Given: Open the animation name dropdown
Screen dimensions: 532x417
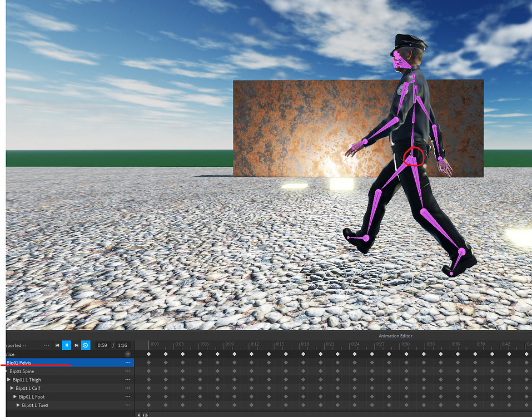Looking at the screenshot, I should tap(16, 345).
